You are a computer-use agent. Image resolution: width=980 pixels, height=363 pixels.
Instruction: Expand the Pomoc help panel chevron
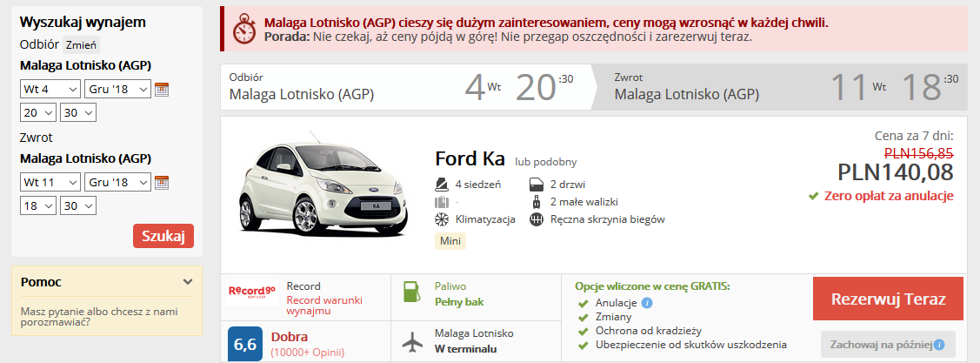[x=188, y=282]
